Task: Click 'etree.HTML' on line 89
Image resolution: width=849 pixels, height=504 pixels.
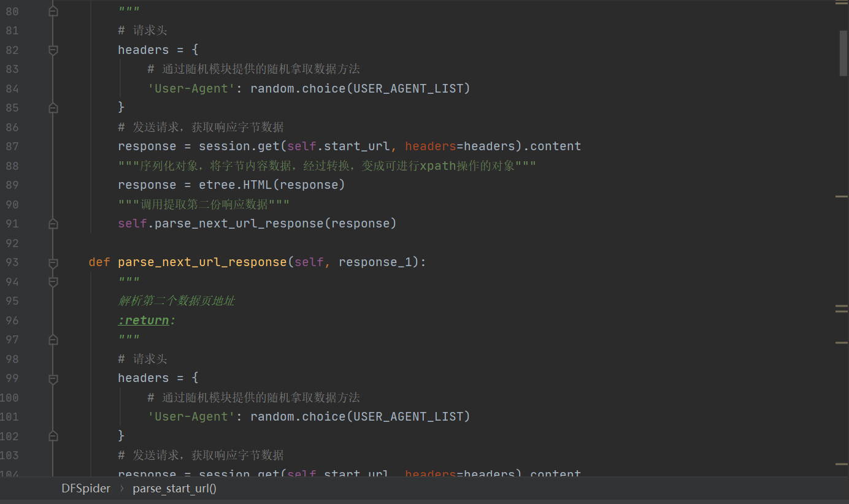Action: coord(236,185)
